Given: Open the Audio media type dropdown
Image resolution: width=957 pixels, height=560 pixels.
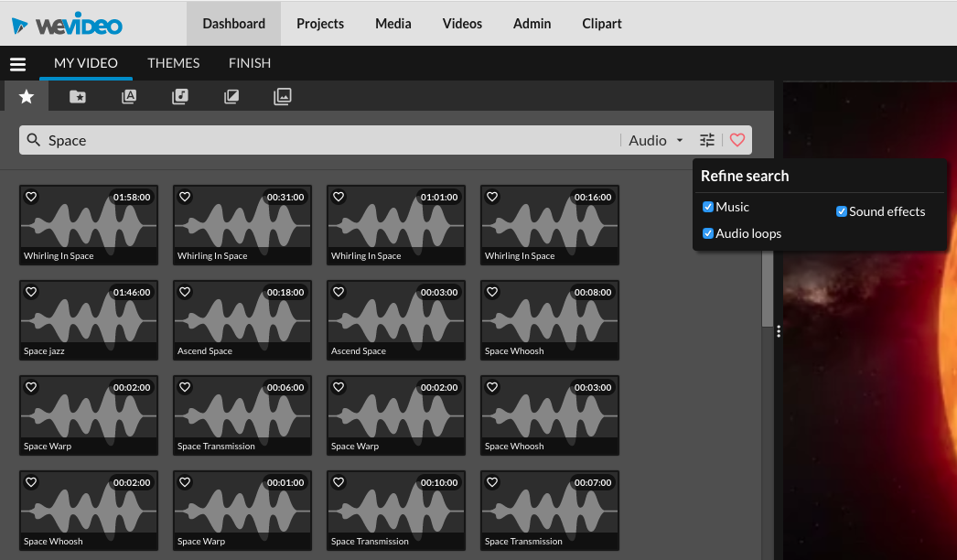Looking at the screenshot, I should coord(655,141).
